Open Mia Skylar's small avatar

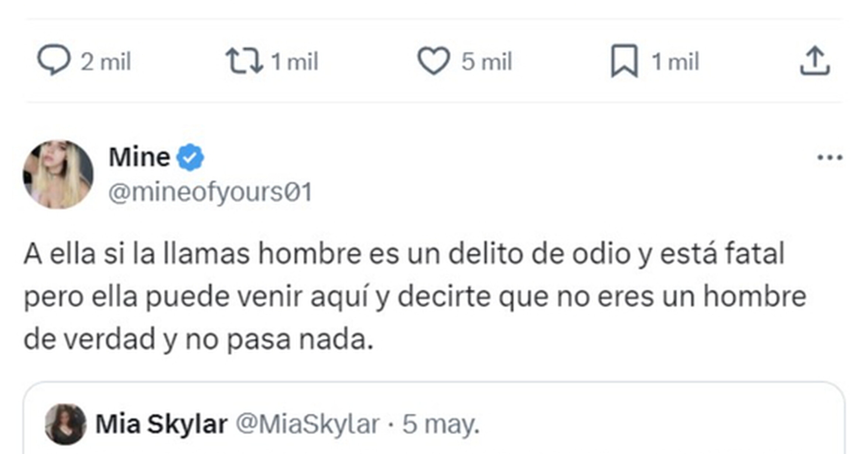click(x=65, y=424)
